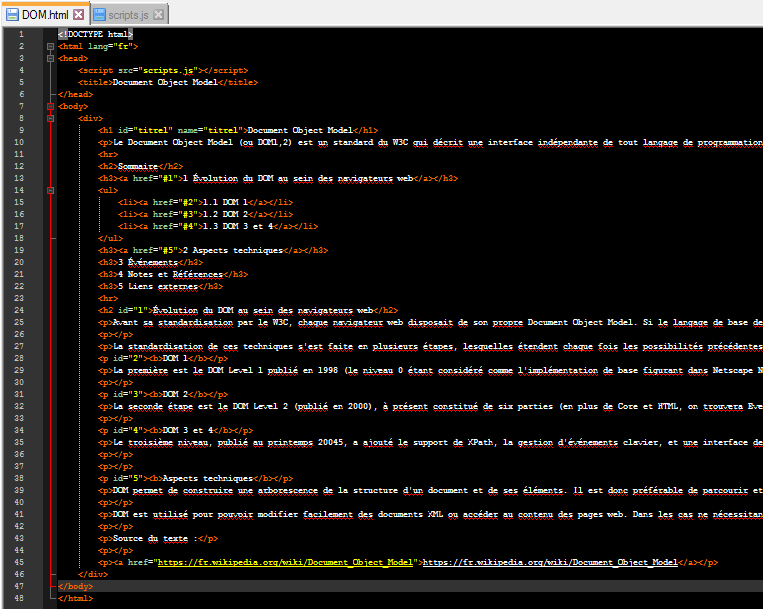
Task: Click the scripts.js src attribute value
Action: click(170, 71)
